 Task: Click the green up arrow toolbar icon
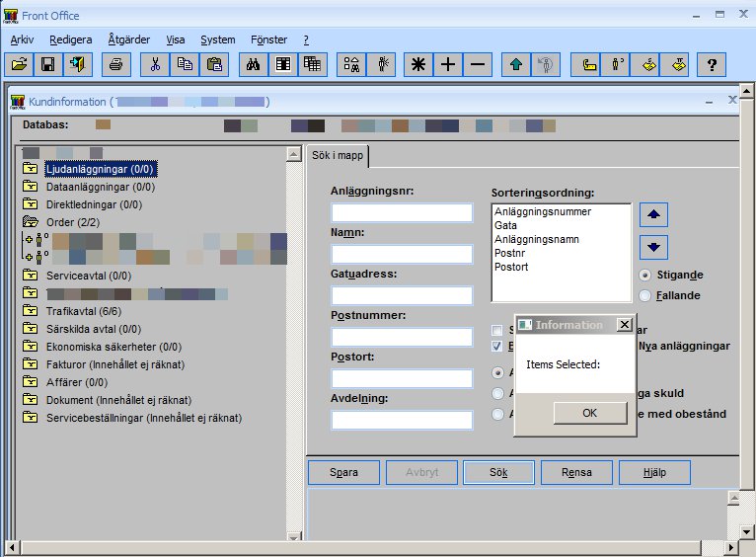point(515,65)
